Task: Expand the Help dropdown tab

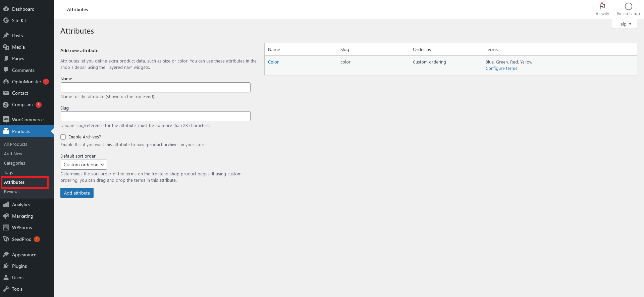Action: coord(624,24)
